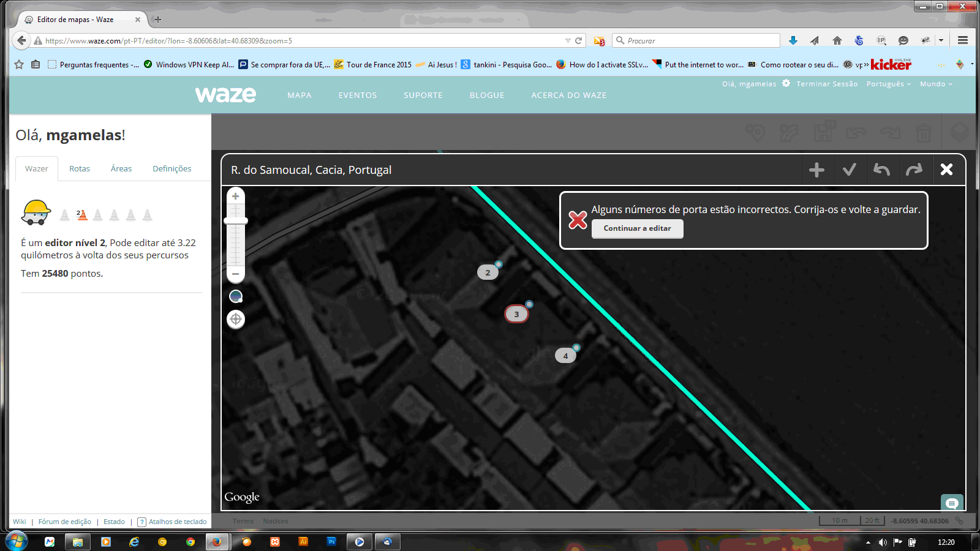The height and width of the screenshot is (551, 980).
Task: Open Perguntas frequentes bookmark
Action: (93, 64)
